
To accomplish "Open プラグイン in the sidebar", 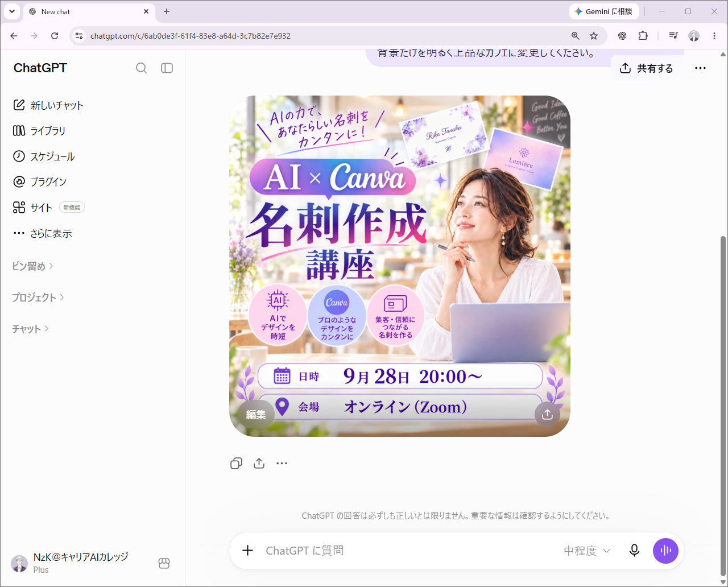I will tap(40, 182).
